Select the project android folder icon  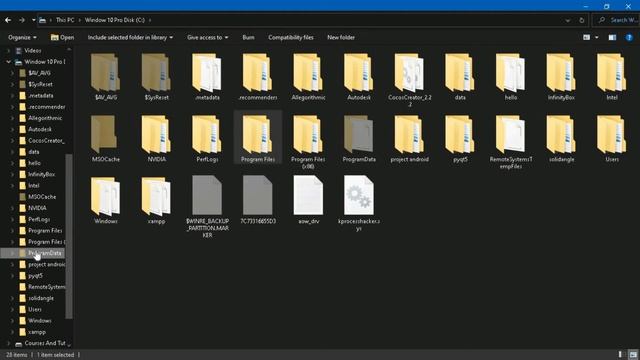[409, 134]
